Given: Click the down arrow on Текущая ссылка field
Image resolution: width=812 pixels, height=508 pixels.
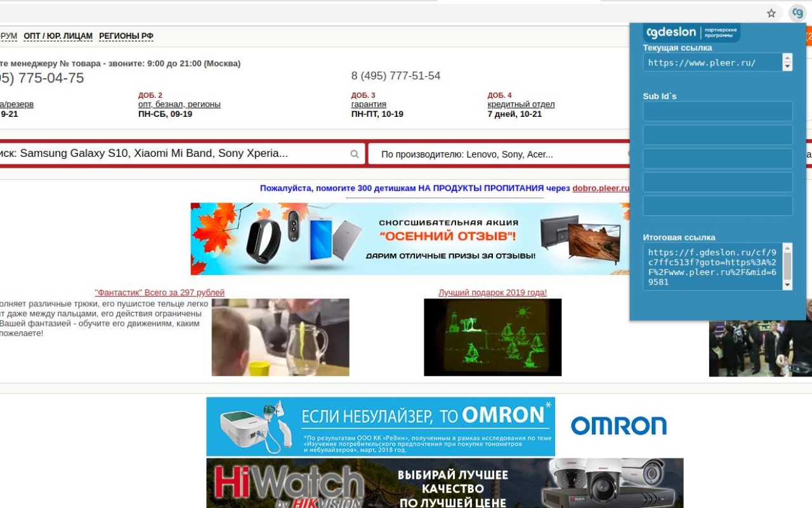Looking at the screenshot, I should click(x=787, y=67).
